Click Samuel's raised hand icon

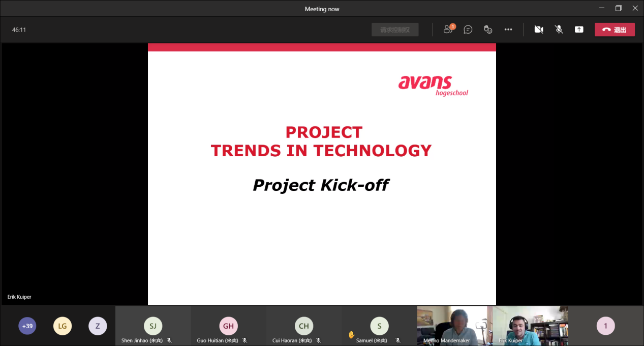(351, 335)
